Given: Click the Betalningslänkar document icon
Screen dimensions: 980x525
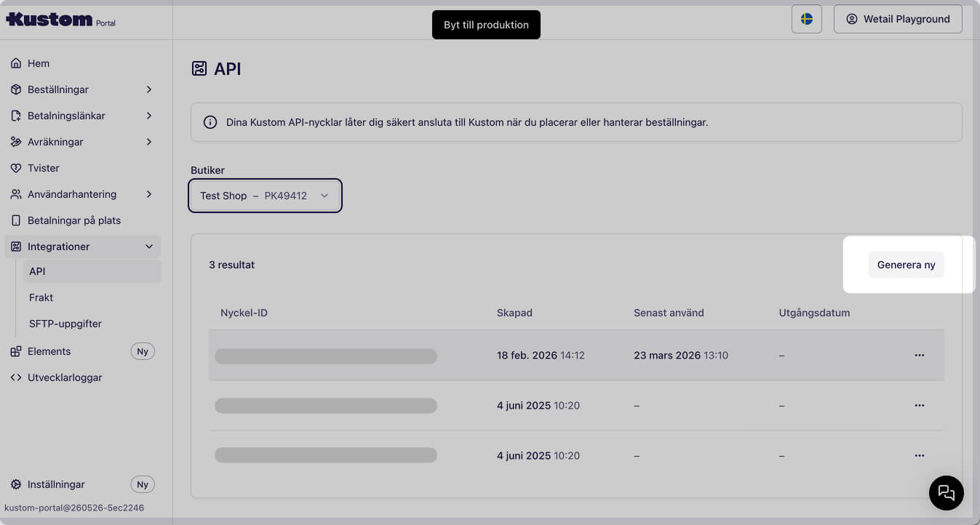Looking at the screenshot, I should 16,116.
